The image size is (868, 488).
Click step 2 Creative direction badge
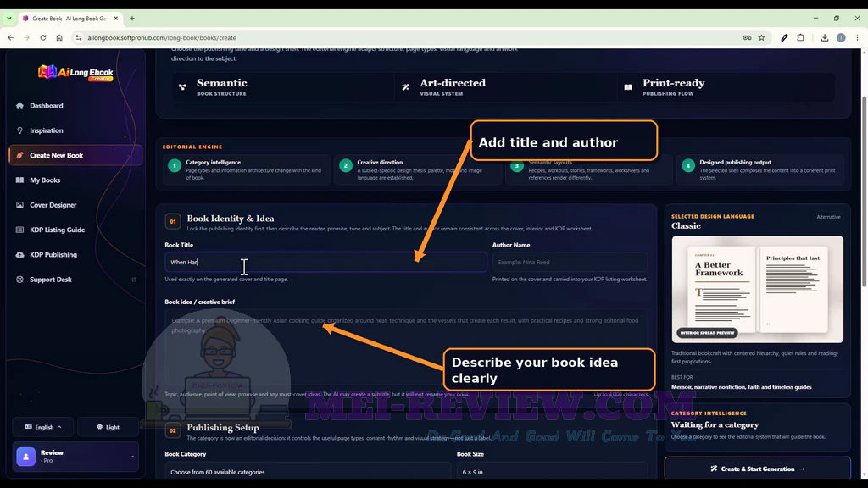click(346, 165)
